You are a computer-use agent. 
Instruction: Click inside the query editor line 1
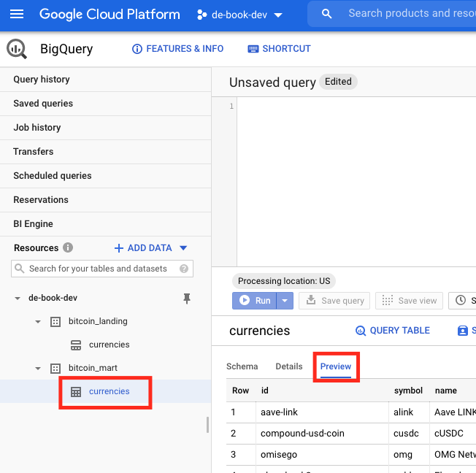coord(356,107)
